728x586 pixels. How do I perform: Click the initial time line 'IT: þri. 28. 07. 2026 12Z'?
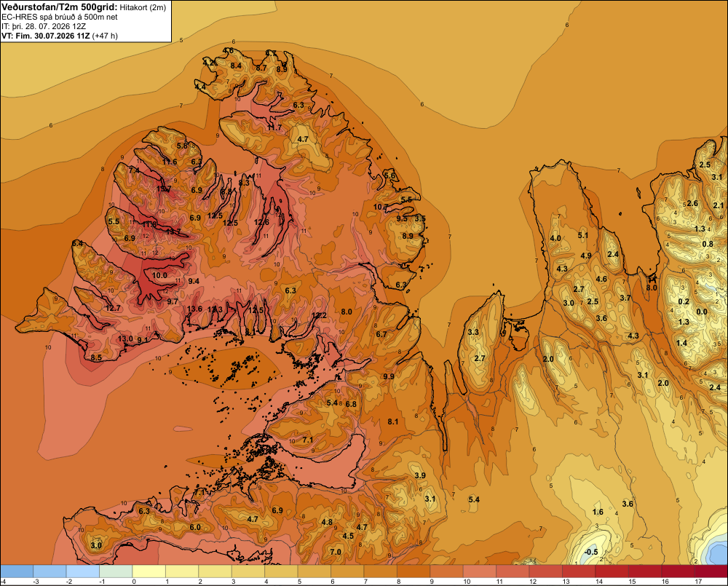point(43,26)
